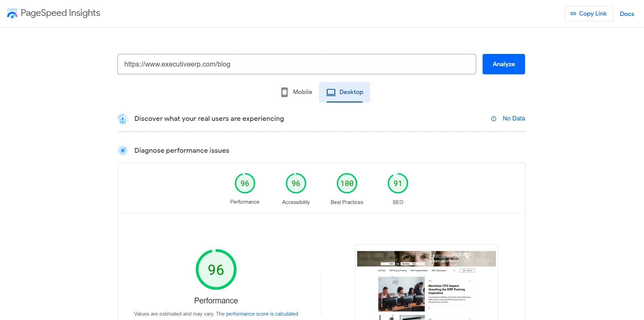Click the Accessibility label
The image size is (644, 320).
[296, 202]
